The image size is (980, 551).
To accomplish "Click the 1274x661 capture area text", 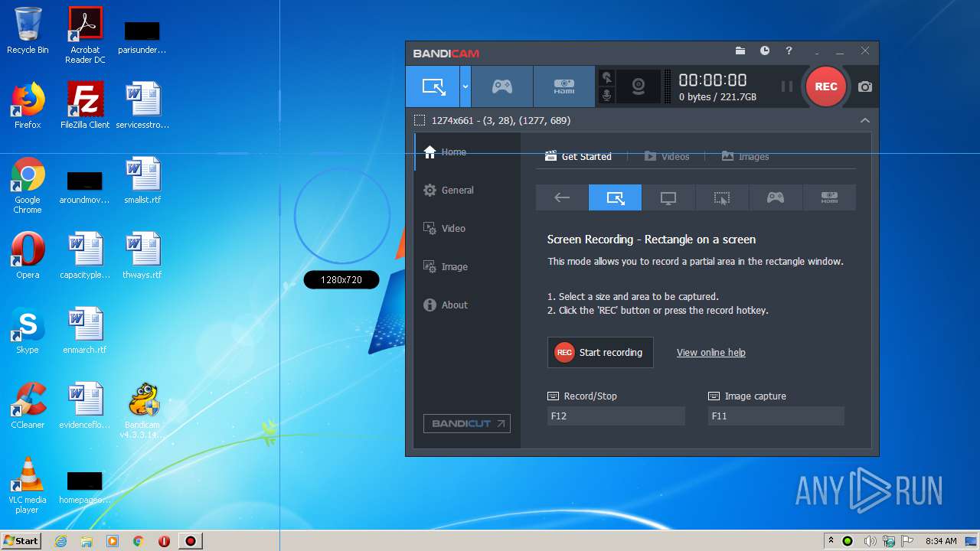I will 501,120.
